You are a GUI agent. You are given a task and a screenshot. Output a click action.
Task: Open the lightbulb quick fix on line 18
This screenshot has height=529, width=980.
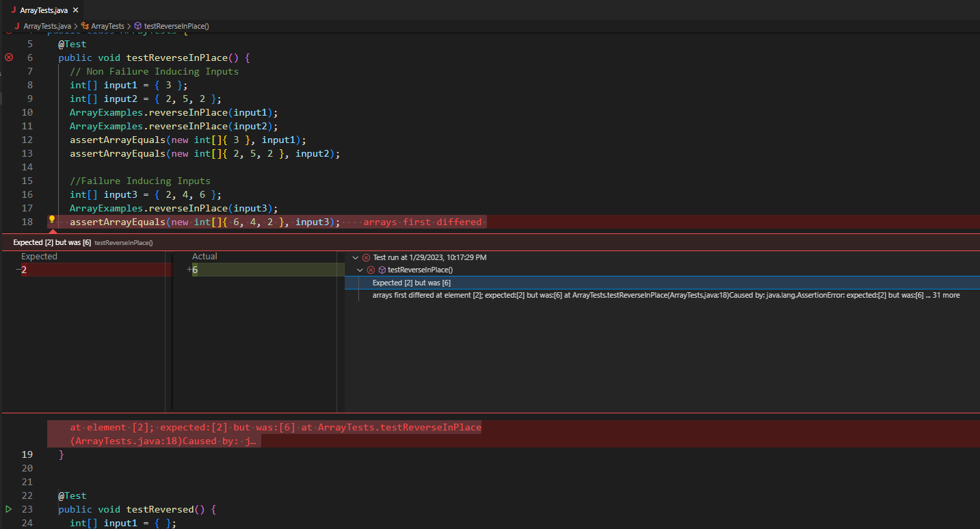[51, 220]
